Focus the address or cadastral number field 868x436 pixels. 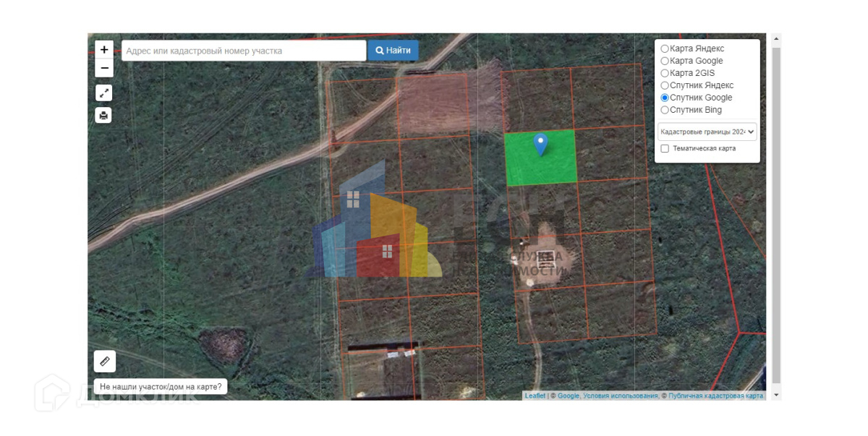244,51
